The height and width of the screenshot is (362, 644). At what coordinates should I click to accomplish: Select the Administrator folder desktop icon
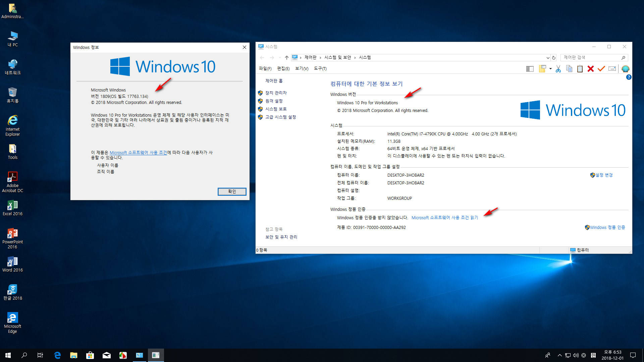pos(12,11)
